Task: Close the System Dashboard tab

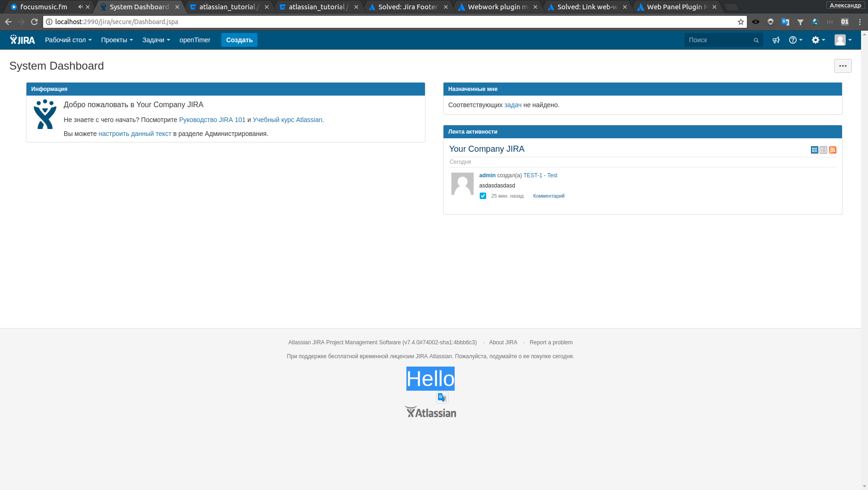Action: tap(177, 7)
